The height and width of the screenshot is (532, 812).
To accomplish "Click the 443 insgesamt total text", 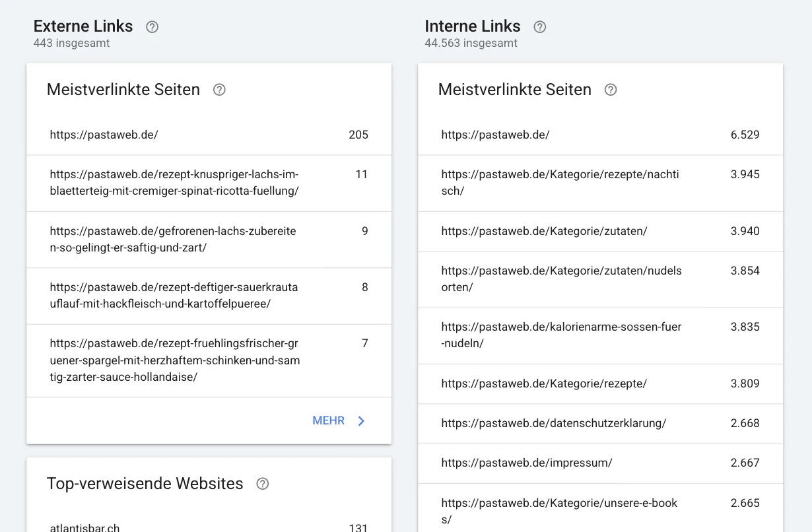I will click(x=71, y=44).
